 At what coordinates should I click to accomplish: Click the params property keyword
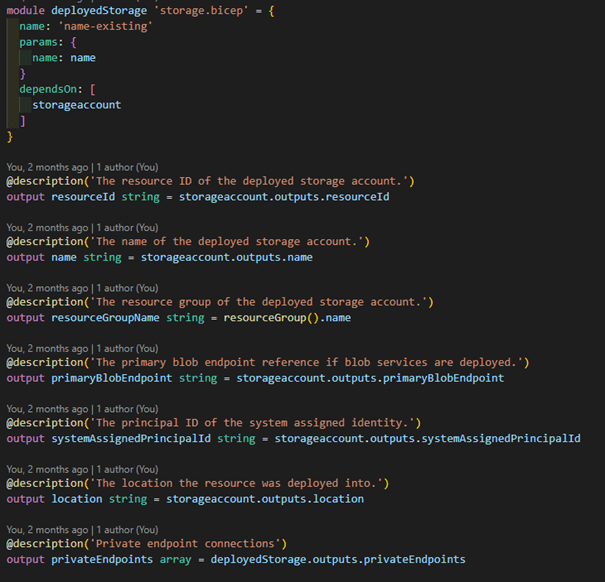pos(39,42)
